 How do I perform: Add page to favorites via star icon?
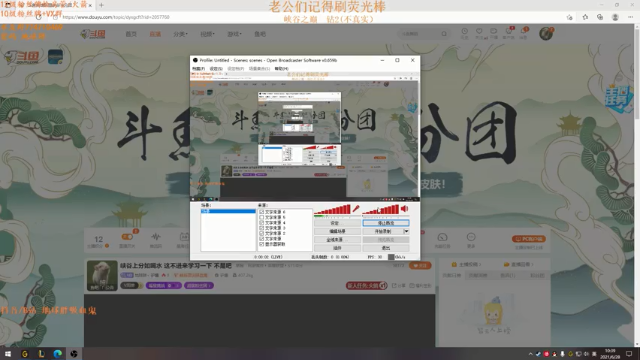tap(569, 17)
